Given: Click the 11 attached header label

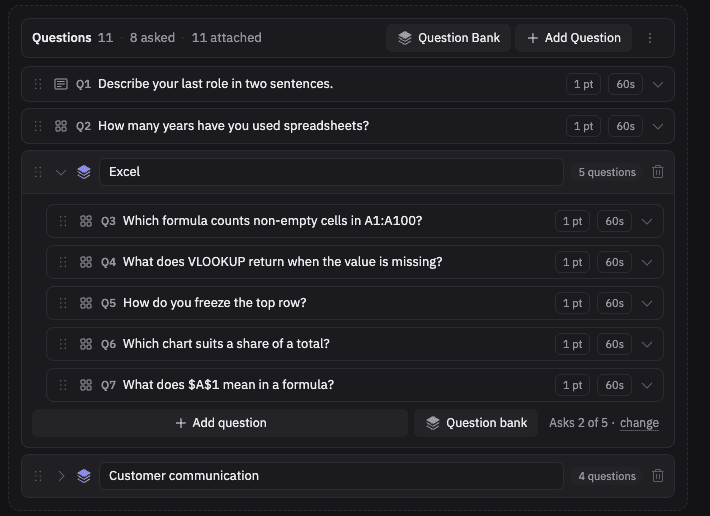Looking at the screenshot, I should [226, 38].
